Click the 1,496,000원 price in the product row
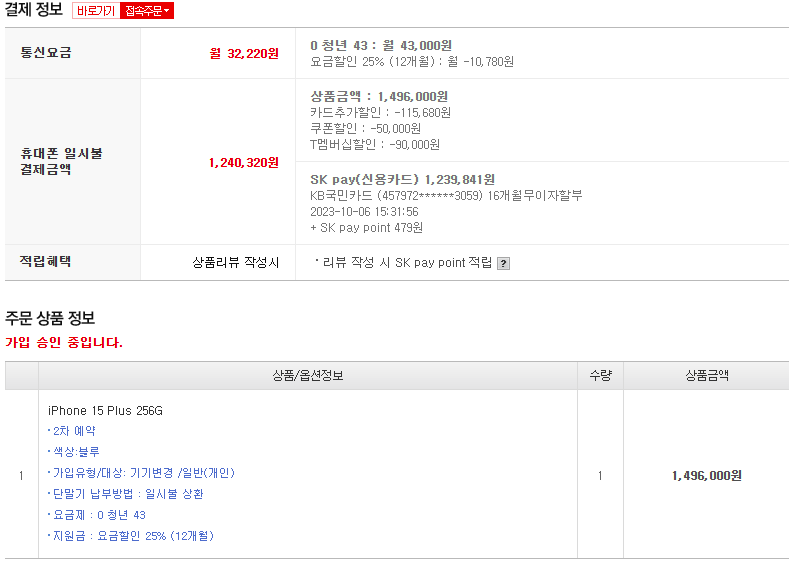 706,476
